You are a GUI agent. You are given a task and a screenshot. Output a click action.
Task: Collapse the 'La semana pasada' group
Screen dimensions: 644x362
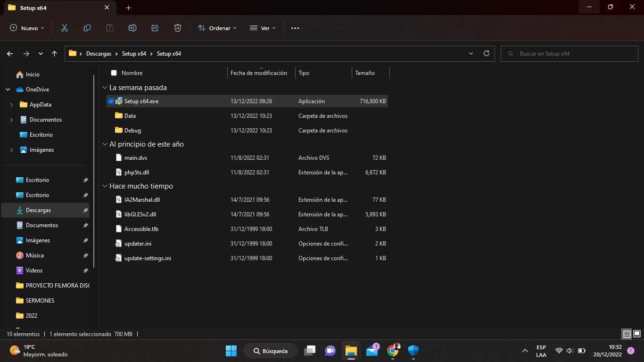pos(105,88)
